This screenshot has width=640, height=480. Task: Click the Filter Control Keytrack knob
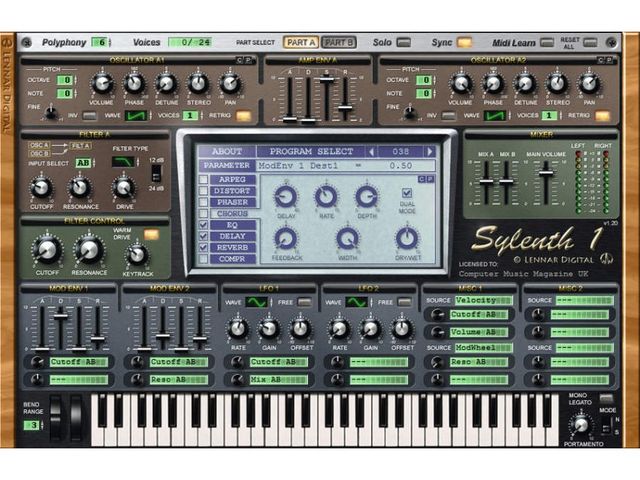[x=138, y=255]
